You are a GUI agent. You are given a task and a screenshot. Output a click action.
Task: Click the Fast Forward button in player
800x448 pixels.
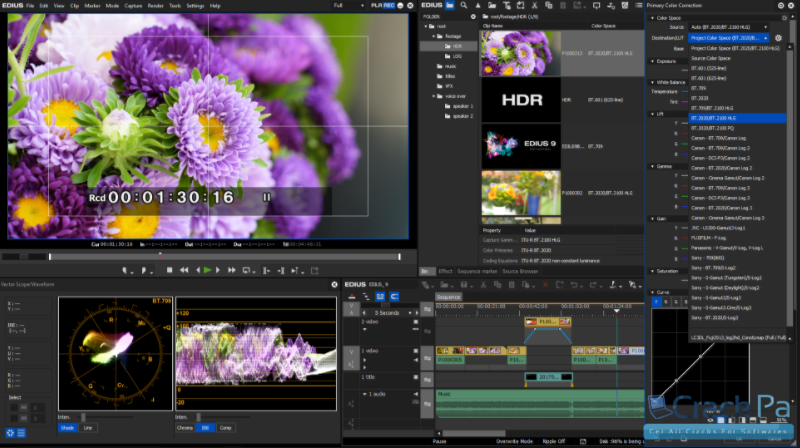tap(232, 270)
